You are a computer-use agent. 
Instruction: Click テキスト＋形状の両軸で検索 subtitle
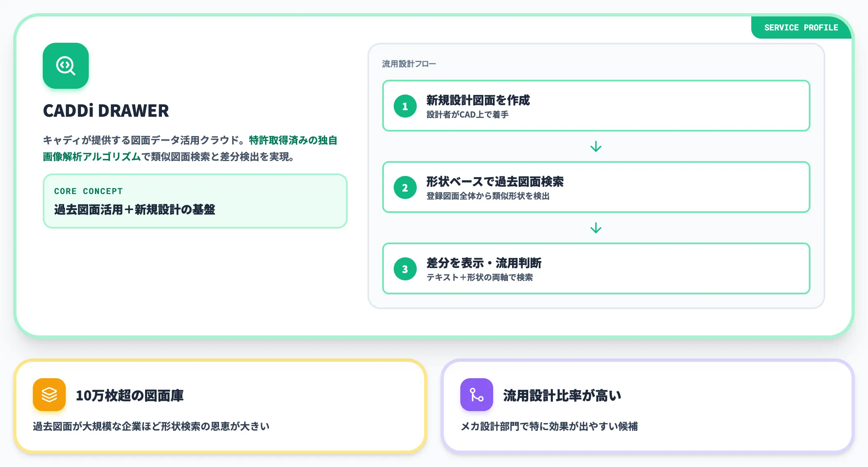point(480,277)
